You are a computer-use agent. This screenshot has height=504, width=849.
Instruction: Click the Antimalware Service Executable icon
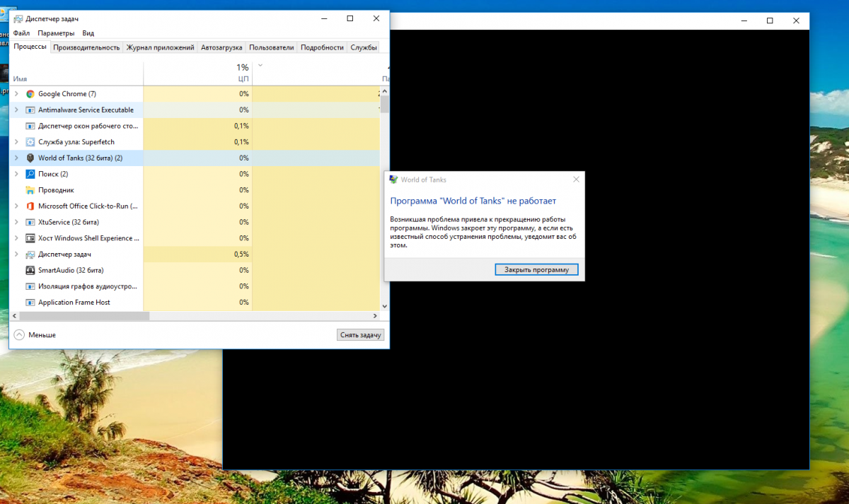pos(30,110)
